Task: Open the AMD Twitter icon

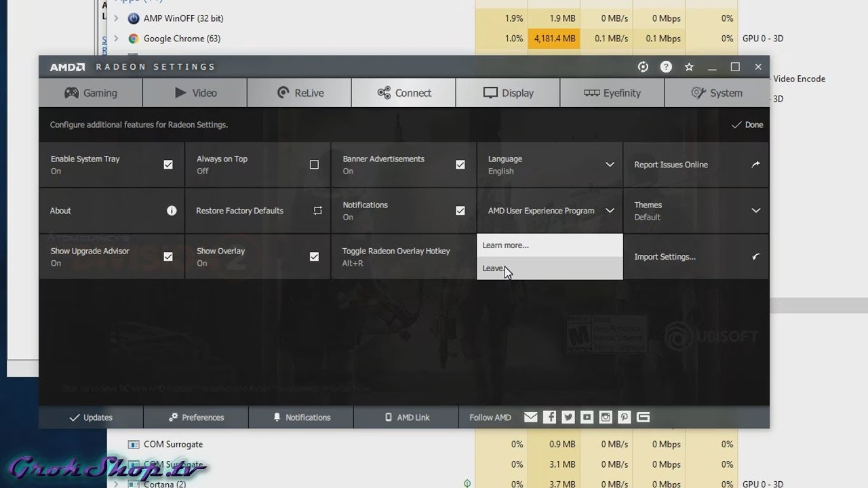Action: (568, 418)
